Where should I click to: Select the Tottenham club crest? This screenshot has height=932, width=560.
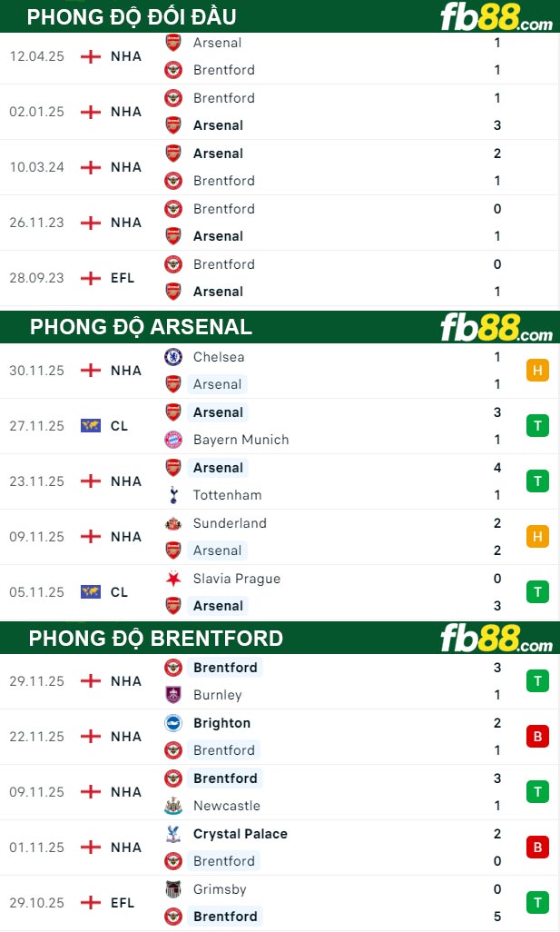coord(172,495)
